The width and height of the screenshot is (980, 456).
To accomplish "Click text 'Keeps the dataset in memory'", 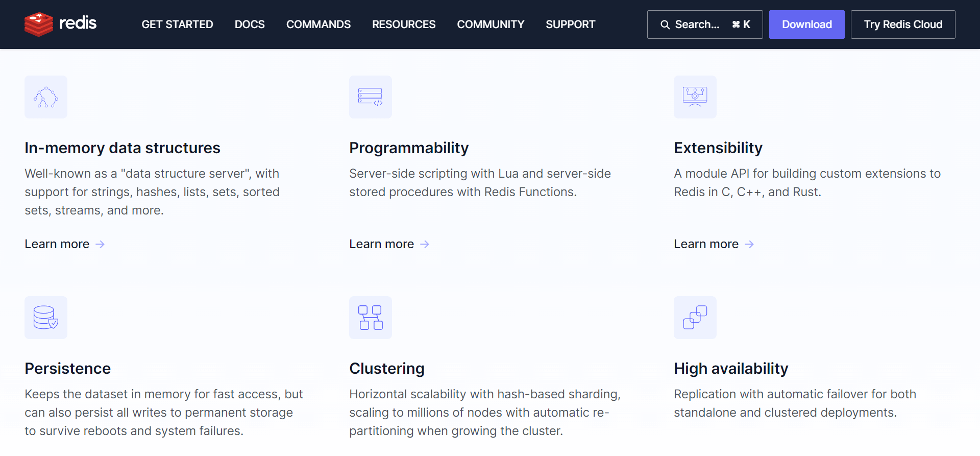I will coord(108,394).
